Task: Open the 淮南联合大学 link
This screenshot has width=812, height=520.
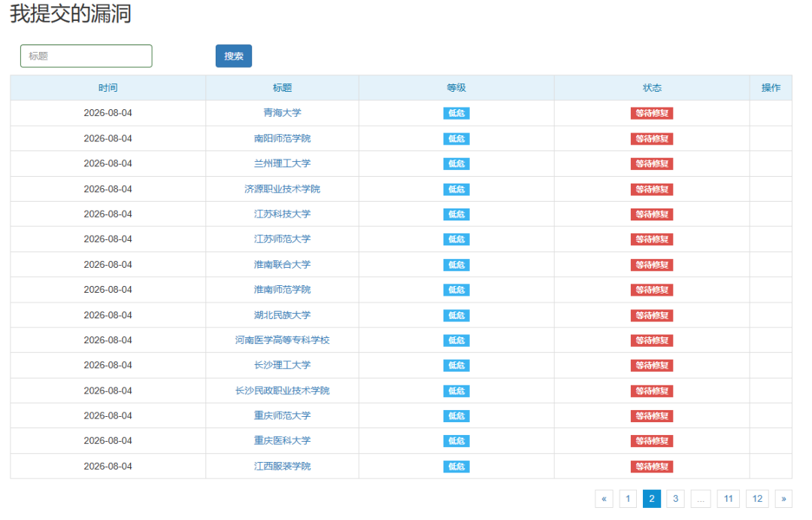Action: [x=282, y=264]
